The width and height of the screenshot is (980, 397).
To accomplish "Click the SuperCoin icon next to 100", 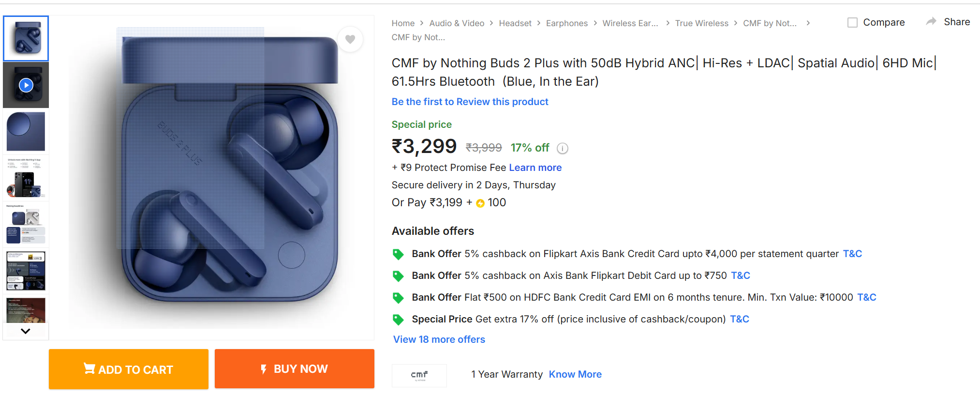I will point(480,203).
